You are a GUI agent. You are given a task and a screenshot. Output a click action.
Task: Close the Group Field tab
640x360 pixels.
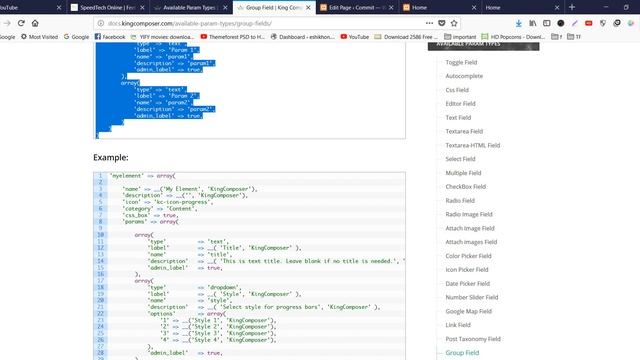click(x=308, y=7)
